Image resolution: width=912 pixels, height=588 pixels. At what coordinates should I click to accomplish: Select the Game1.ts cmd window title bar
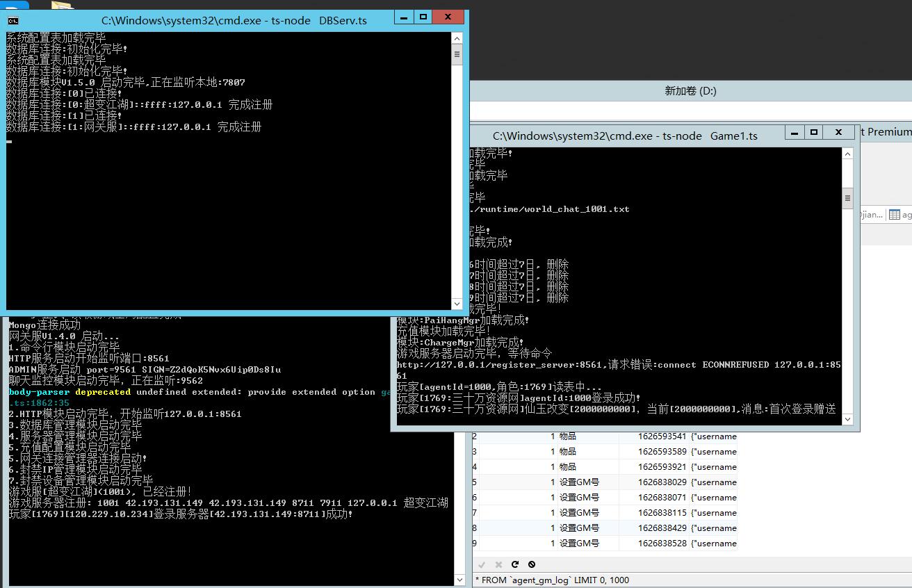click(x=624, y=136)
